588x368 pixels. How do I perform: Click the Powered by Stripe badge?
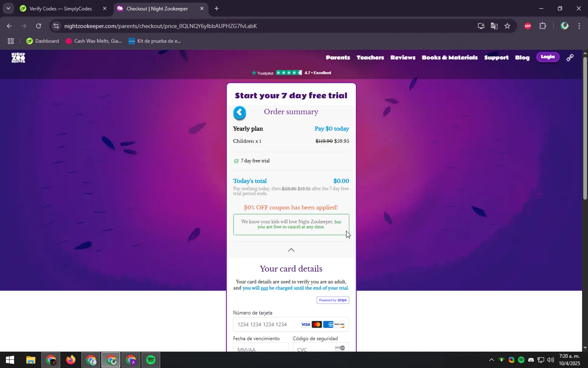click(x=333, y=300)
